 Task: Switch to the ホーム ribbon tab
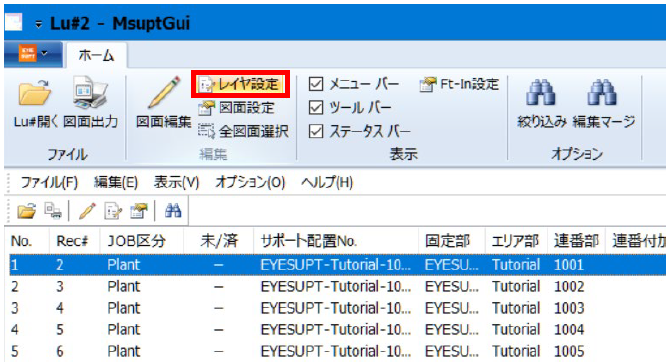pos(96,55)
